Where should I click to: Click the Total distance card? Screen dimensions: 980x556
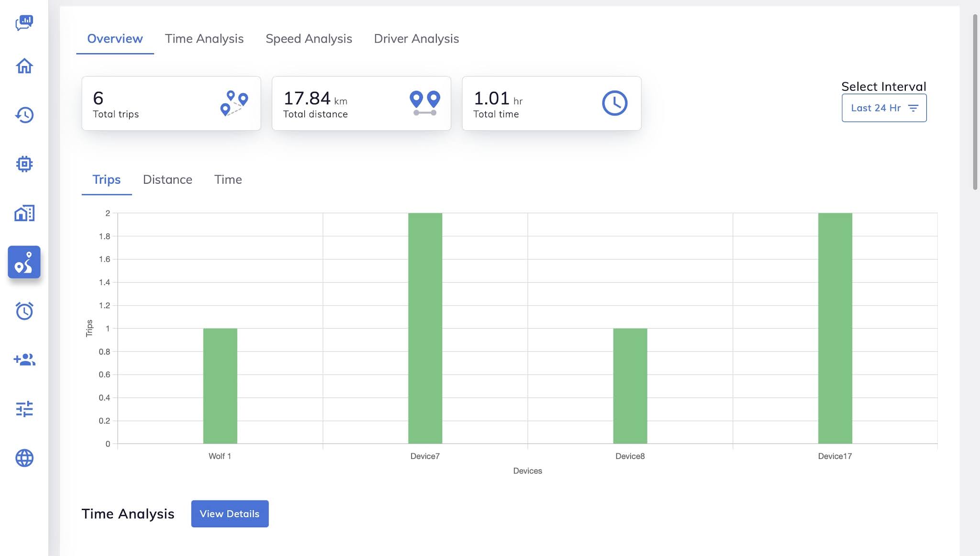tap(361, 103)
